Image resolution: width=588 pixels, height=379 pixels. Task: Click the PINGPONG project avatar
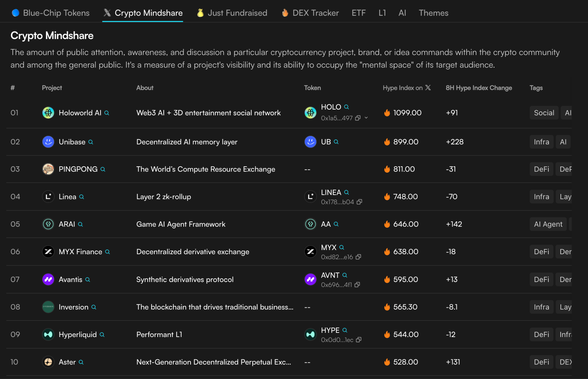pos(48,169)
